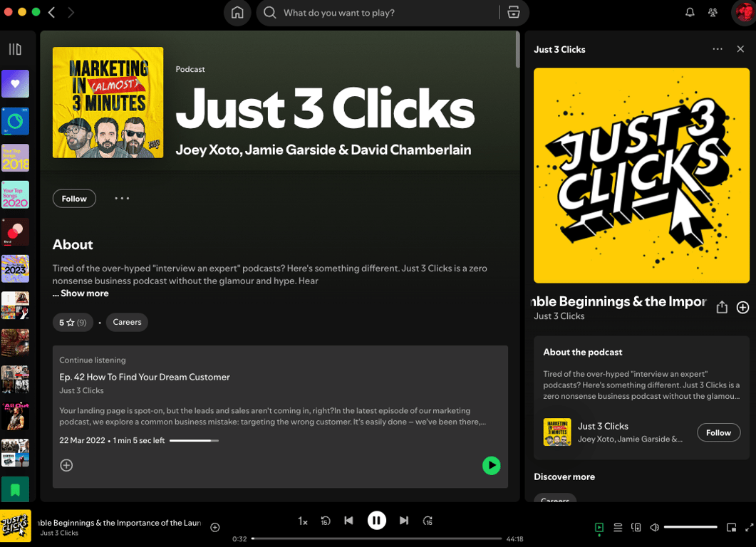Follow the Just 3 Clicks podcast

(x=74, y=199)
